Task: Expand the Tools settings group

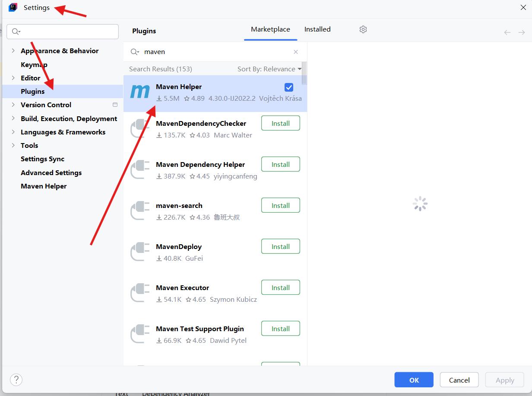Action: tap(13, 145)
